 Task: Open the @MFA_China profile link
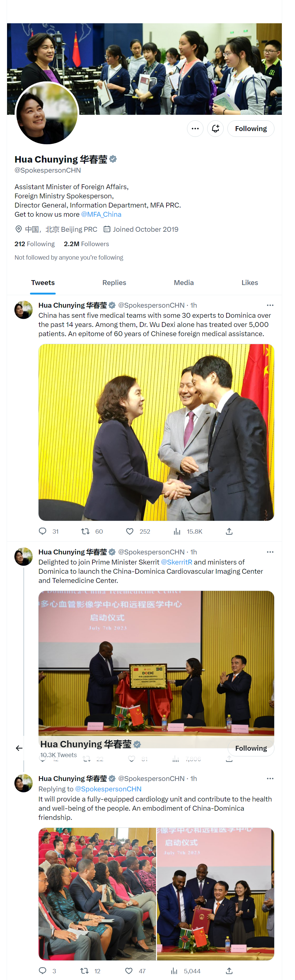pos(101,214)
